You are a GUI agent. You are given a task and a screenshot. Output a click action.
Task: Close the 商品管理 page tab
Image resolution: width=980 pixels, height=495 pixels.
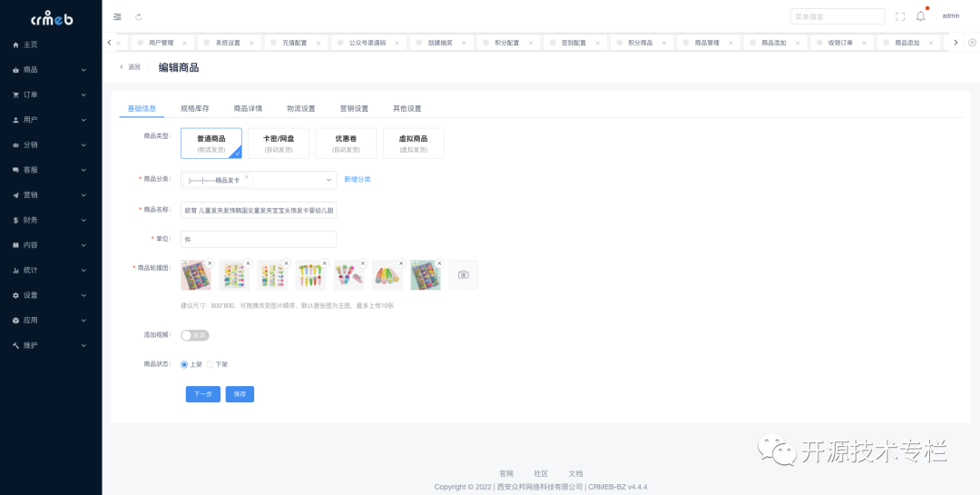pyautogui.click(x=730, y=44)
